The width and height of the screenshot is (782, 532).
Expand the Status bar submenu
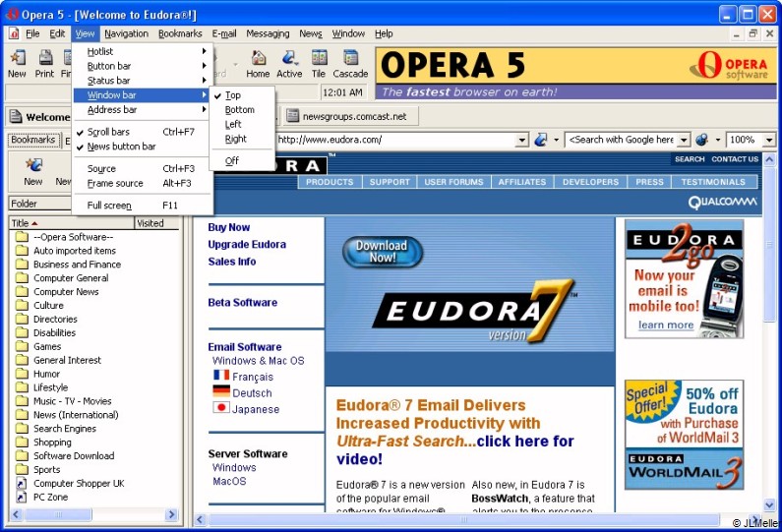pos(142,81)
